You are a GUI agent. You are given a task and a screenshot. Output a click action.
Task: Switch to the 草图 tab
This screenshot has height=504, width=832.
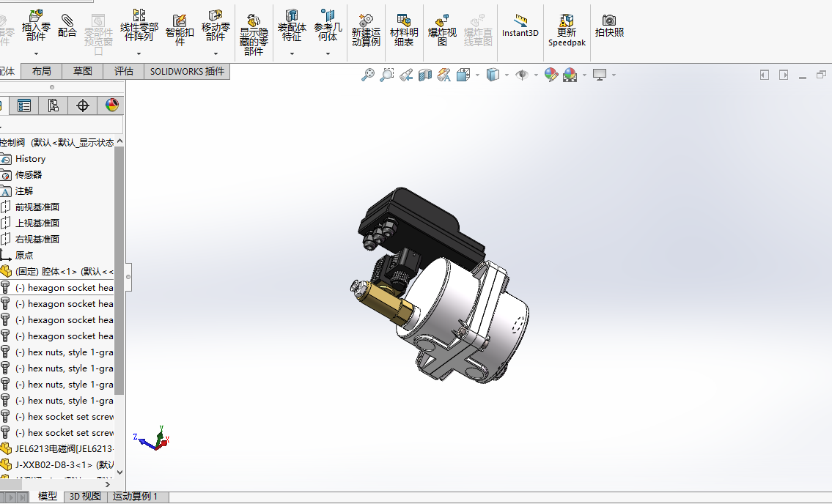pyautogui.click(x=82, y=71)
